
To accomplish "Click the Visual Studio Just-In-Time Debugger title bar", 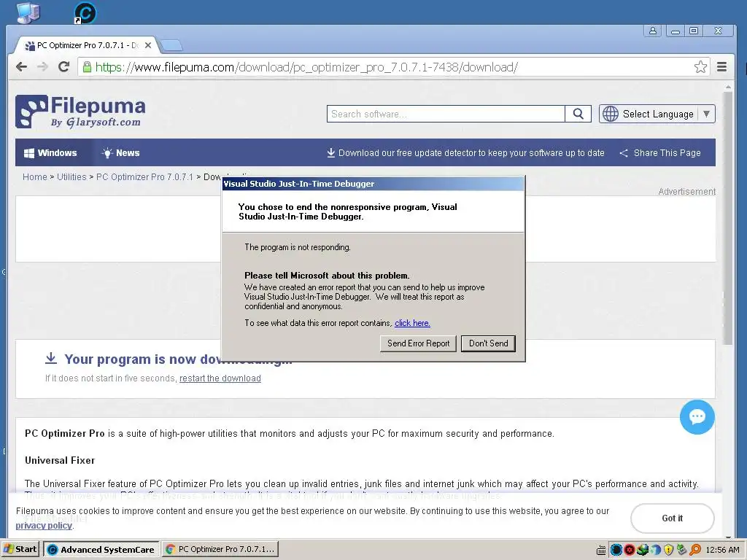I will click(373, 184).
